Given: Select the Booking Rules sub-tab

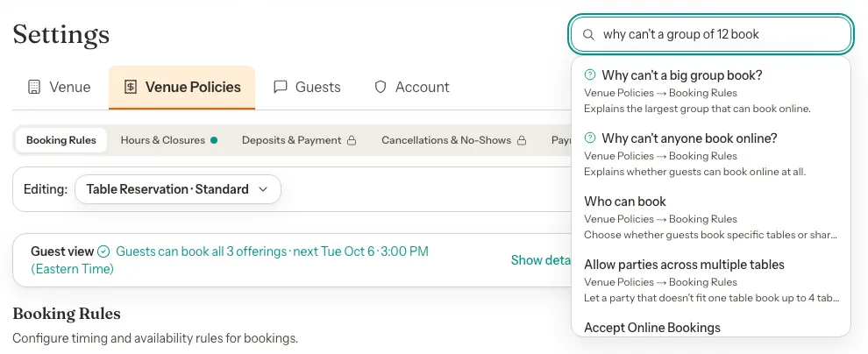Looking at the screenshot, I should [60, 140].
